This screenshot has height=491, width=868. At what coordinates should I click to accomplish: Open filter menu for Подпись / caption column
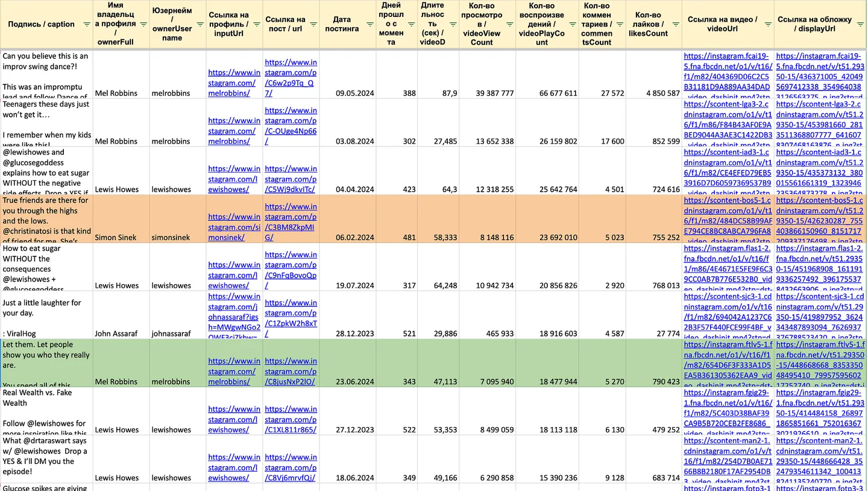(x=87, y=25)
